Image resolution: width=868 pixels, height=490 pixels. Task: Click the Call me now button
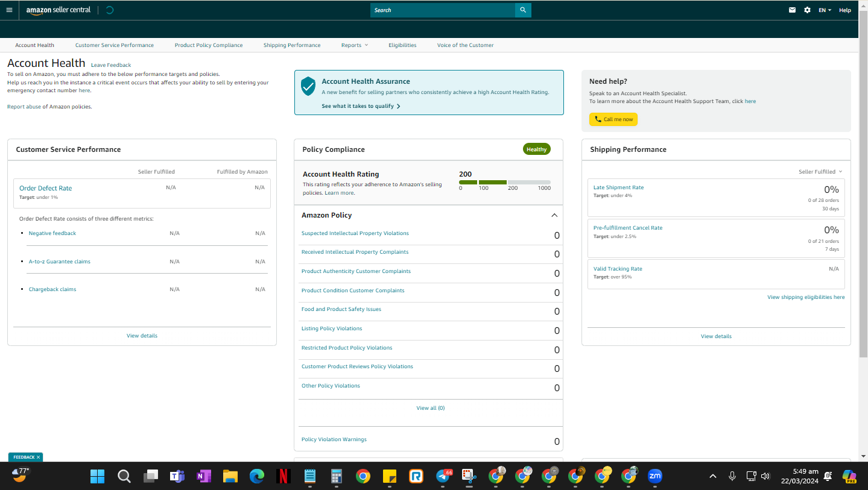[613, 119]
